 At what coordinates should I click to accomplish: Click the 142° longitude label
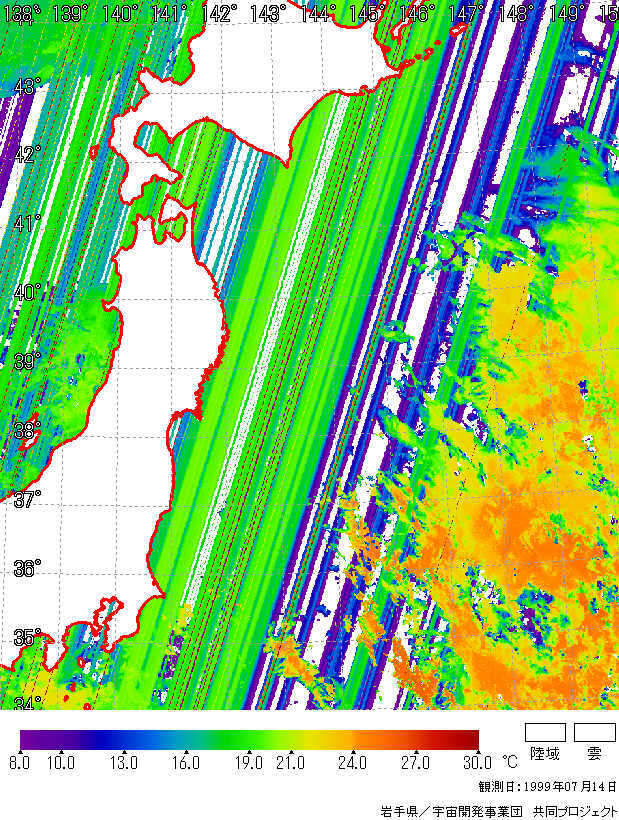click(x=218, y=13)
